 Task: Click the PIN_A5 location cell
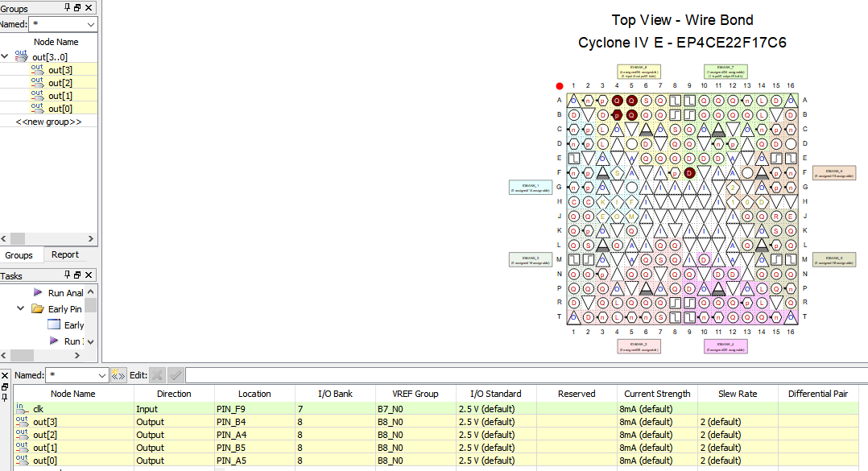[254, 460]
